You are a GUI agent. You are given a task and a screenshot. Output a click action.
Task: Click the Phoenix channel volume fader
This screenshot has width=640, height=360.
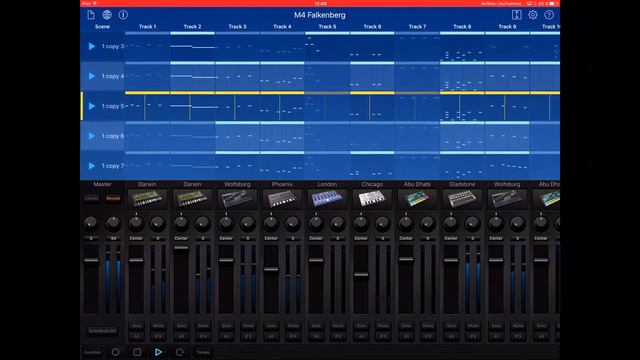[x=271, y=269]
